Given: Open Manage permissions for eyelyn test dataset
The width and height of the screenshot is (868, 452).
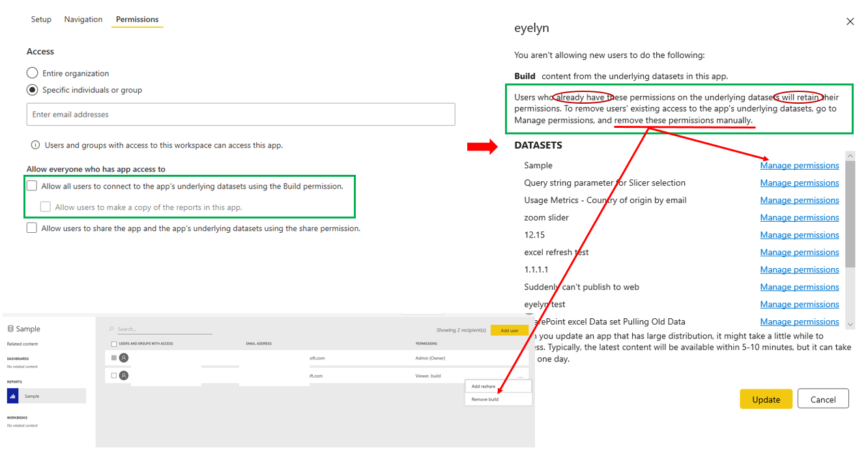Looking at the screenshot, I should pos(800,305).
